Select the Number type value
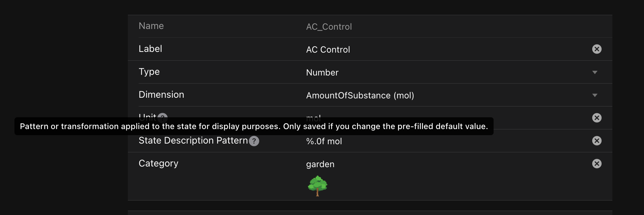The height and width of the screenshot is (215, 644). point(322,72)
